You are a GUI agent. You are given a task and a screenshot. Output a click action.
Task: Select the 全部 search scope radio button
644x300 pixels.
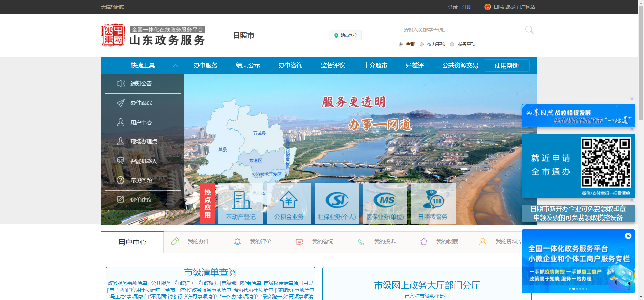point(401,44)
